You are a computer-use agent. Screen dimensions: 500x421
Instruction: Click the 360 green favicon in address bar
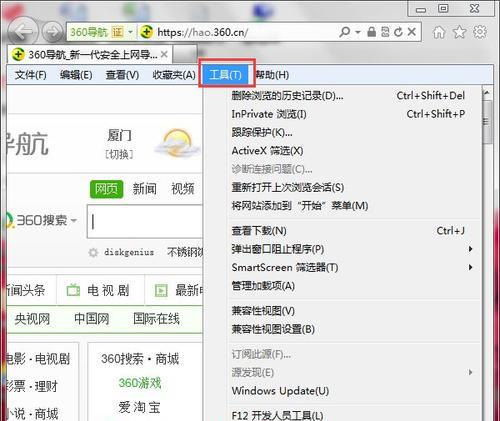point(146,32)
